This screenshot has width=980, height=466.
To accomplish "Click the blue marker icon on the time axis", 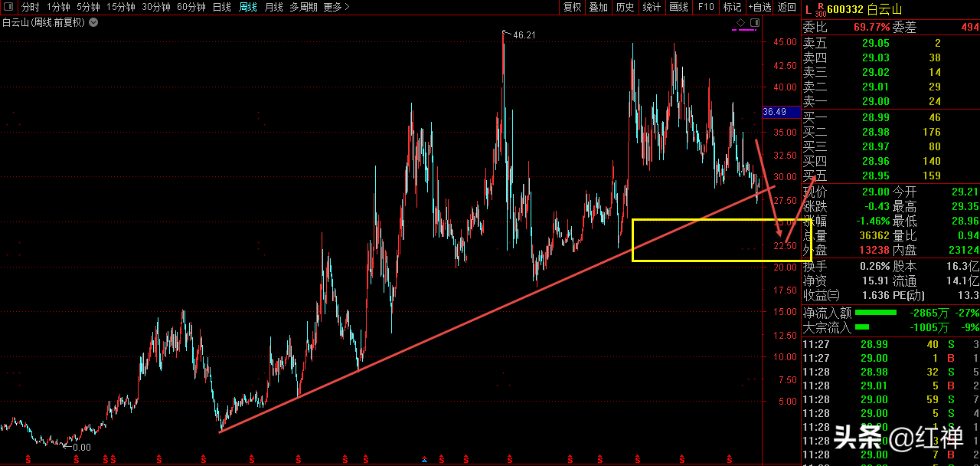I will point(425,460).
